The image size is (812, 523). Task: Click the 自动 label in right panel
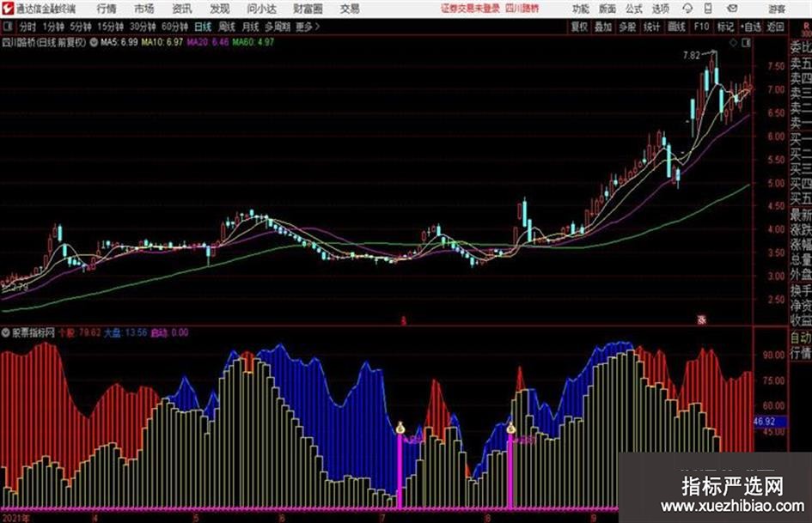pyautogui.click(x=801, y=338)
